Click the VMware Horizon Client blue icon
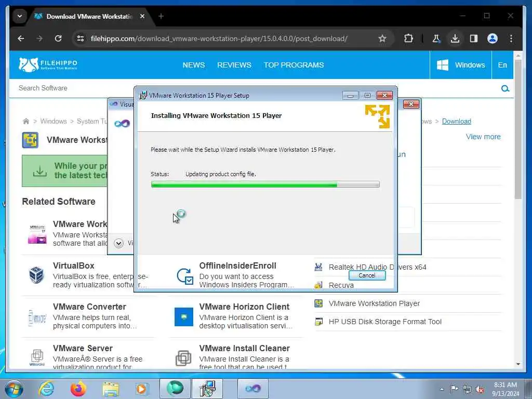This screenshot has height=399, width=532. [x=184, y=317]
